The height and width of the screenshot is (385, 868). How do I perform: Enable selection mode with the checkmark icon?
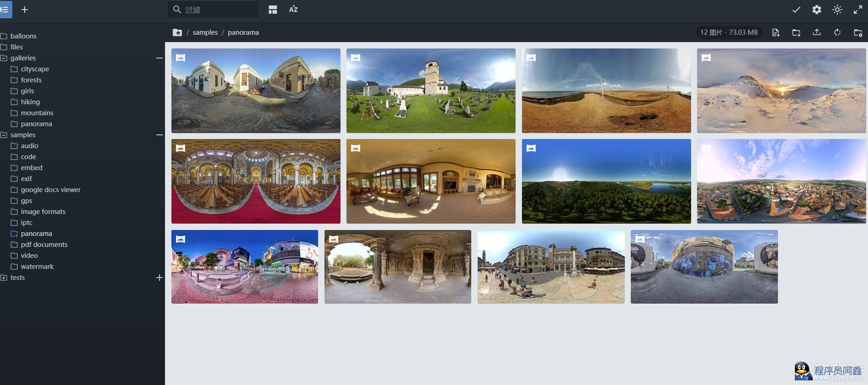[x=796, y=10]
